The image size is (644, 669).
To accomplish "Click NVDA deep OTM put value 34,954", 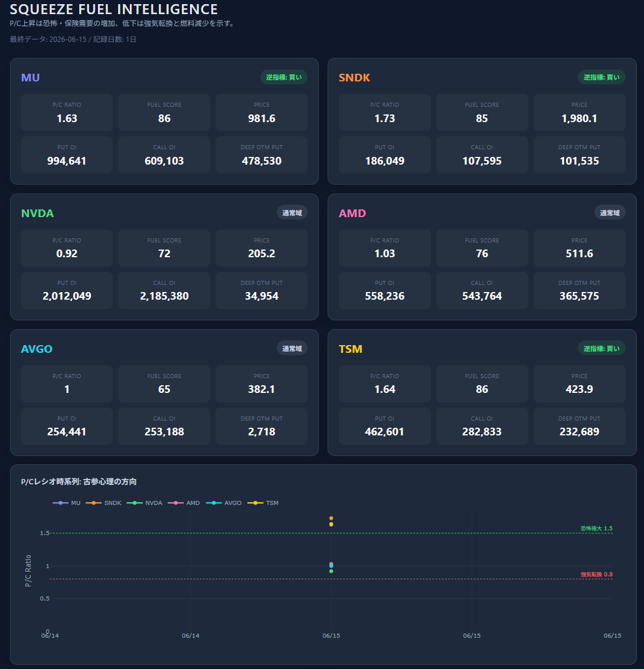I will pos(261,296).
